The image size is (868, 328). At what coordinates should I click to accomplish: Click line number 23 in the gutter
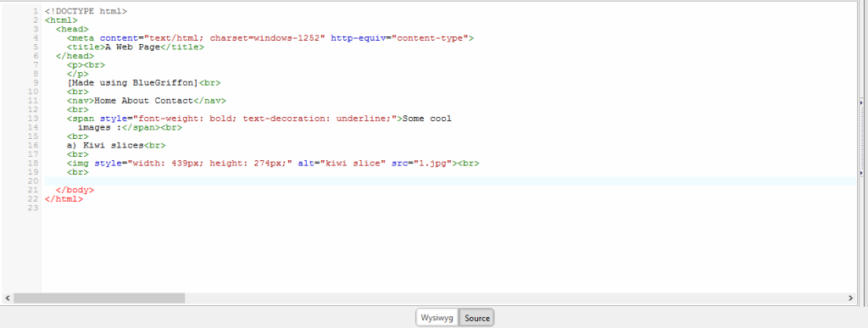(33, 208)
